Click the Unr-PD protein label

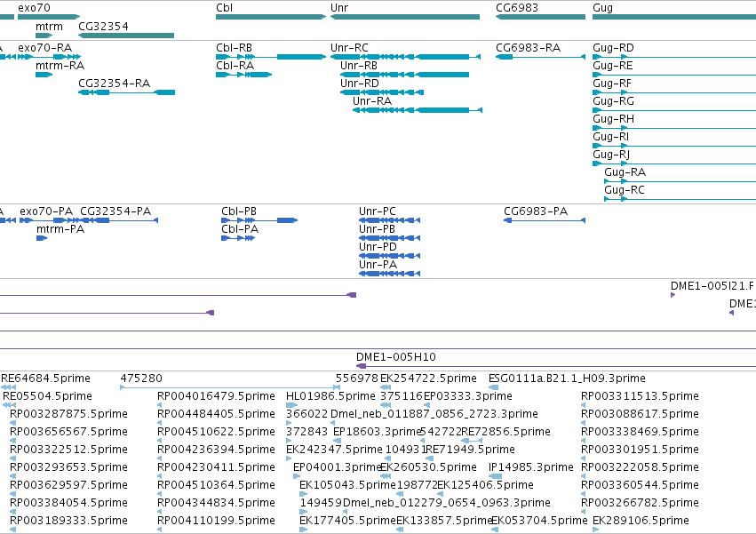(x=378, y=247)
